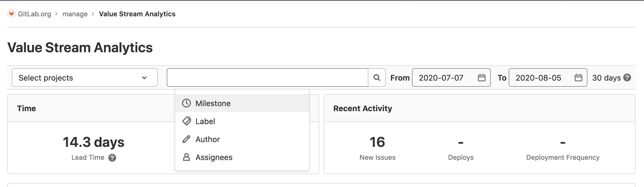This screenshot has height=187, width=644.
Task: Choose Milestone filter option
Action: pos(213,103)
